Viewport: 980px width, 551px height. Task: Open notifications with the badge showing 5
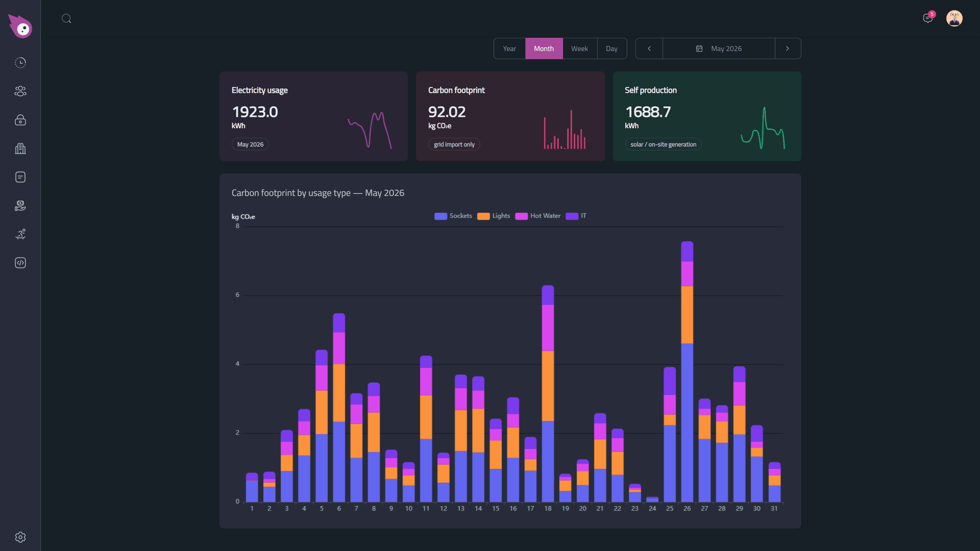pos(928,18)
